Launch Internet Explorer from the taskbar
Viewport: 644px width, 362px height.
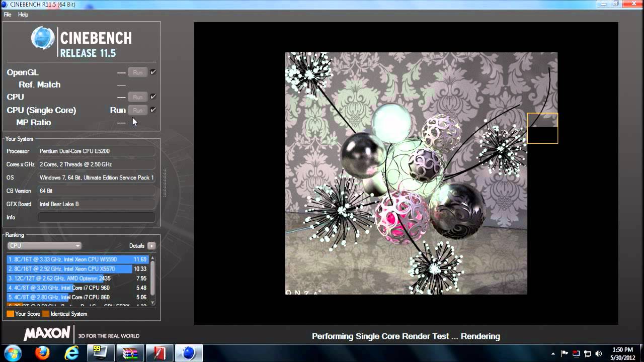pos(72,353)
